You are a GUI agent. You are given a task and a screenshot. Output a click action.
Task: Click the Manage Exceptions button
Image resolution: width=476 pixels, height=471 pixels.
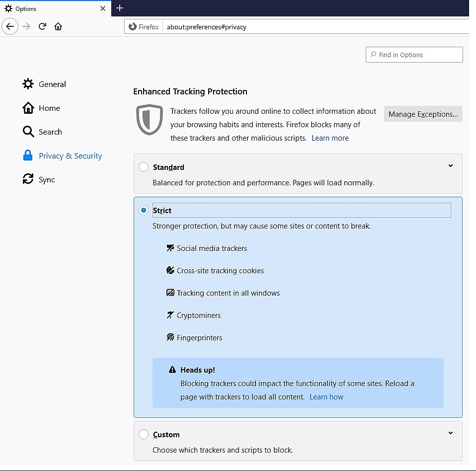pos(423,114)
